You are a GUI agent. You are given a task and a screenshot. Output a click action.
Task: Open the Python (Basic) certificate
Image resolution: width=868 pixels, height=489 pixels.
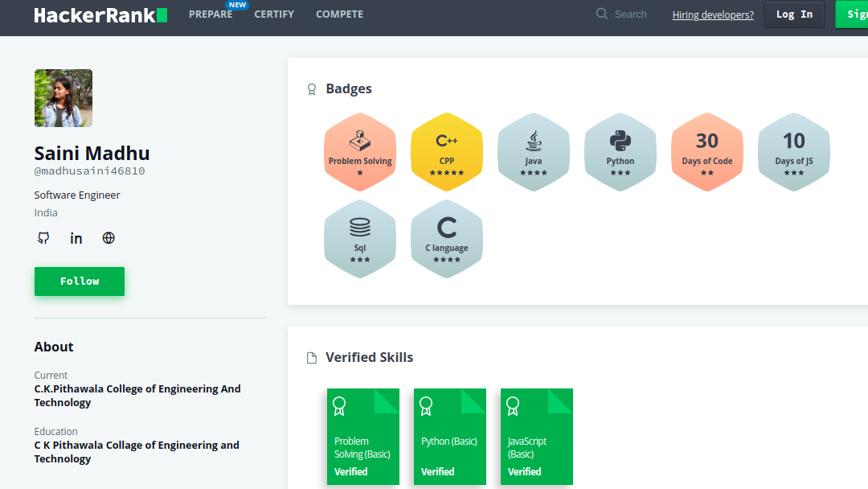(x=450, y=437)
